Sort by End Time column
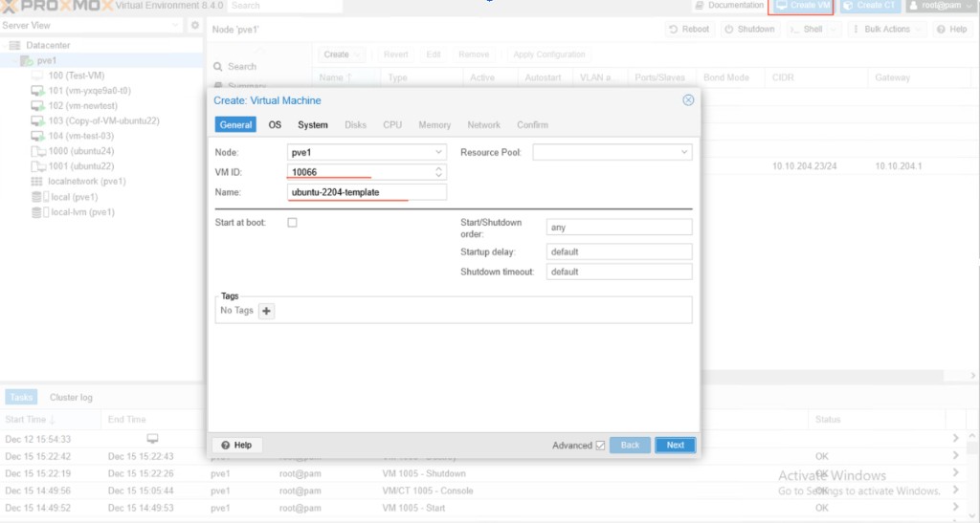The height and width of the screenshot is (523, 980). 153,420
